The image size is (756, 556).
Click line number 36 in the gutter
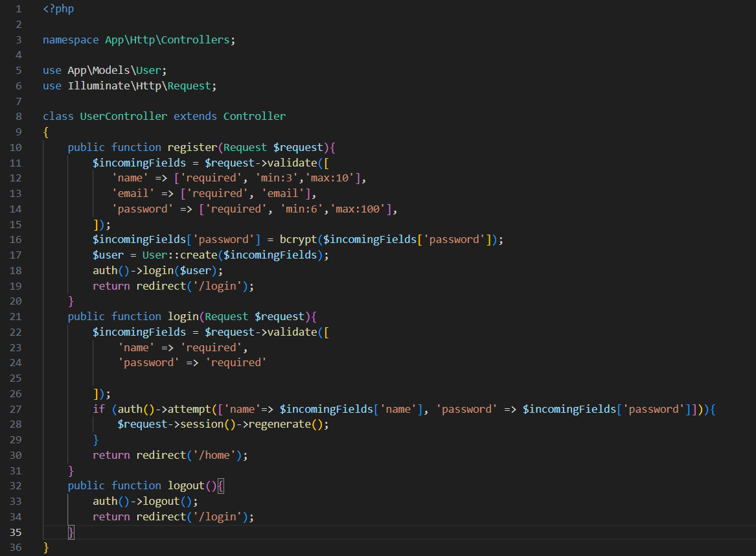coord(16,548)
